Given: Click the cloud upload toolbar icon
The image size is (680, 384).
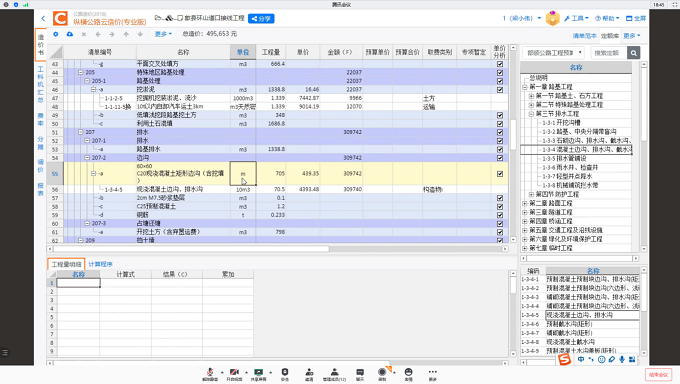Looking at the screenshot, I should [x=69, y=34].
